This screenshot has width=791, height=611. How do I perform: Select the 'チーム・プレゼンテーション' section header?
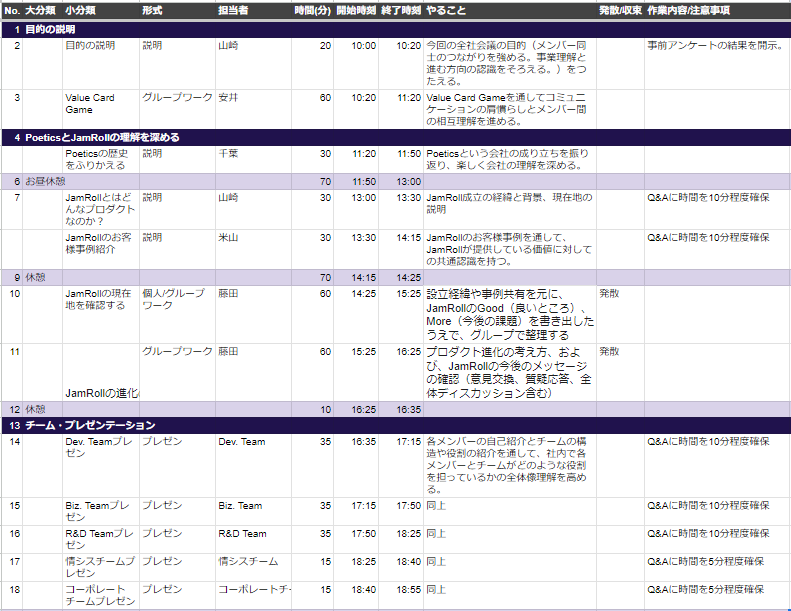396,425
